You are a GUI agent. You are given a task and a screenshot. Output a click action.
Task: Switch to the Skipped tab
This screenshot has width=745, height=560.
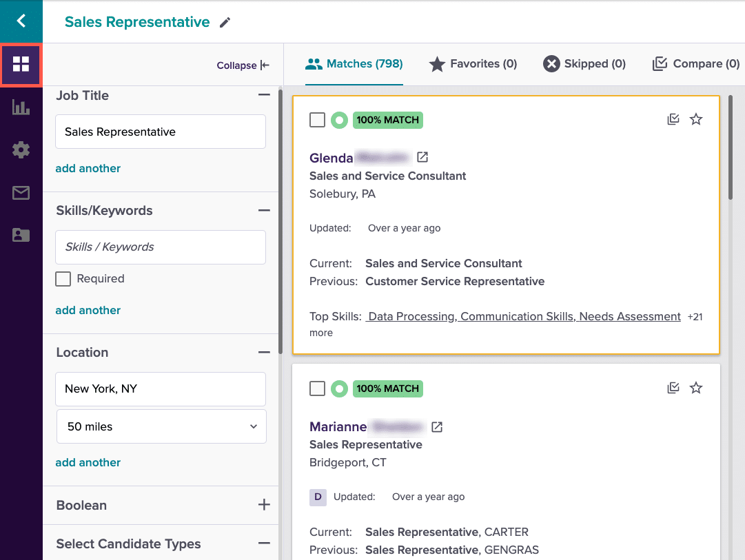584,64
